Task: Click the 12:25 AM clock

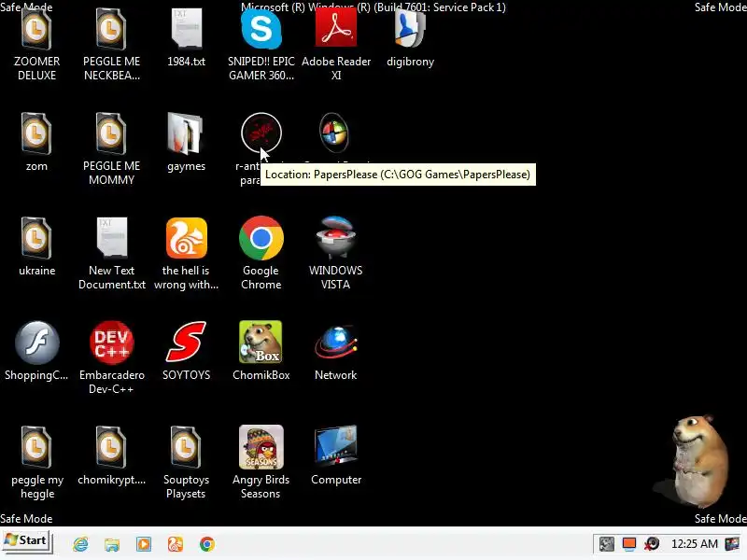Action: 694,544
